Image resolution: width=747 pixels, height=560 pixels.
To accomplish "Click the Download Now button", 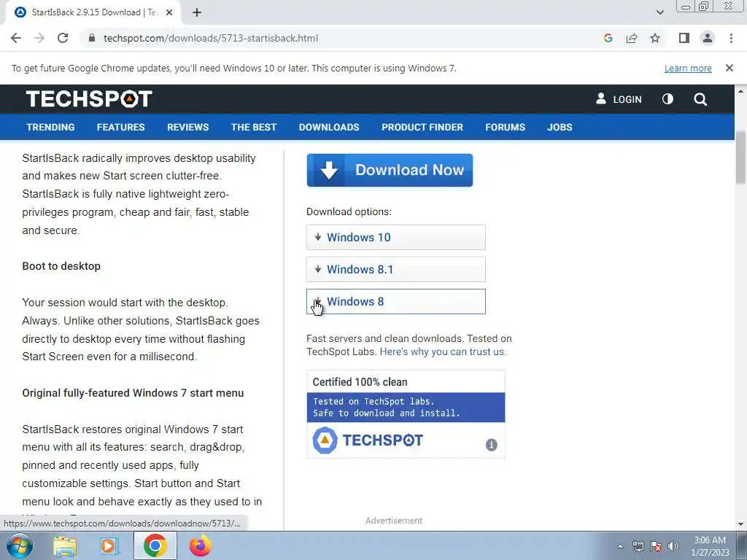I will 390,170.
